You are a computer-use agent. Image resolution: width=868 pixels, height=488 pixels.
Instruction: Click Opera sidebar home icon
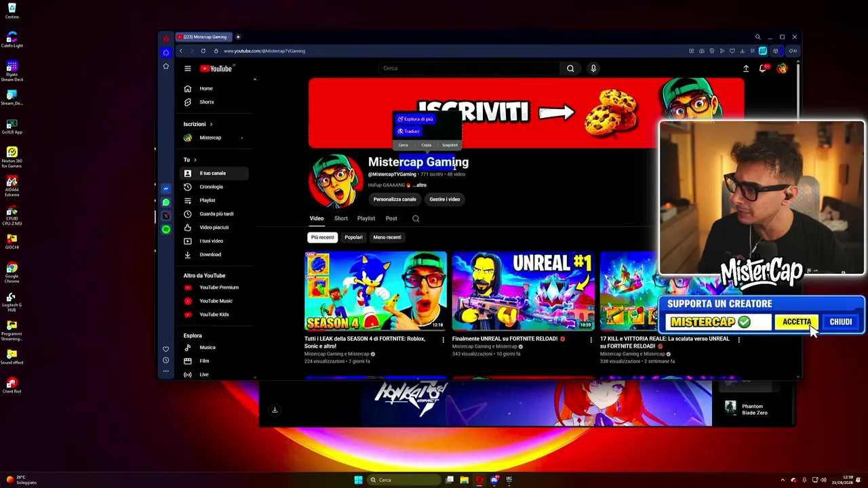point(166,52)
